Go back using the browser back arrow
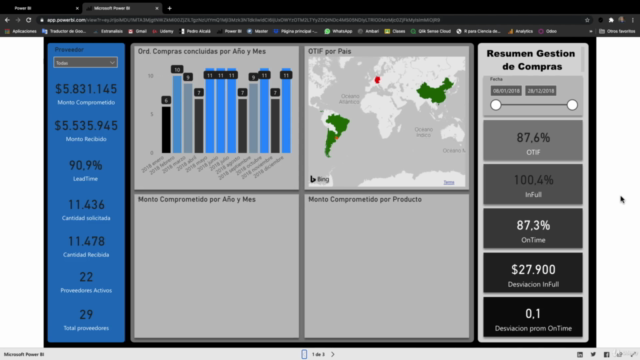The width and height of the screenshot is (640, 360). tap(7, 20)
